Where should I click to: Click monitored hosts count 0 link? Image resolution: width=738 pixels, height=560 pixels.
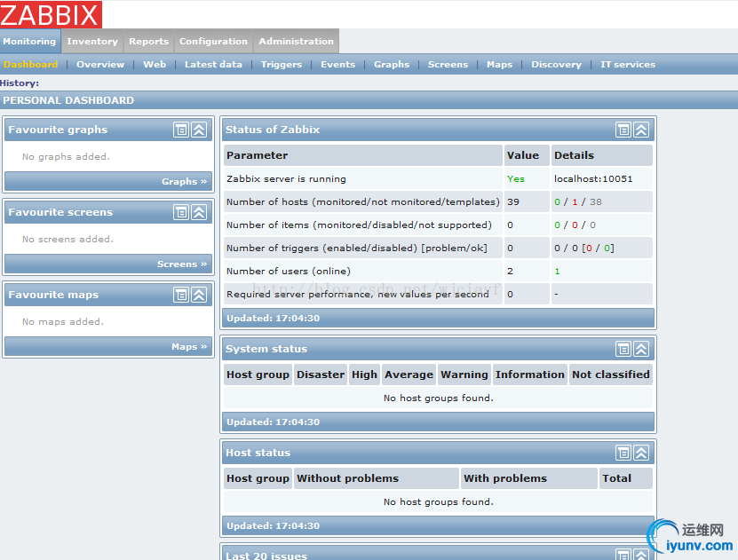[x=557, y=201]
